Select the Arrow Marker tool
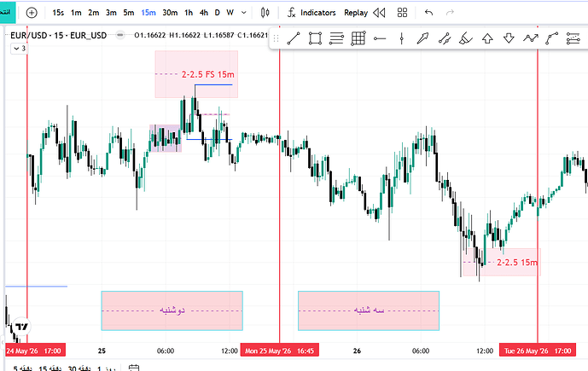The width and height of the screenshot is (588, 371). 422,38
